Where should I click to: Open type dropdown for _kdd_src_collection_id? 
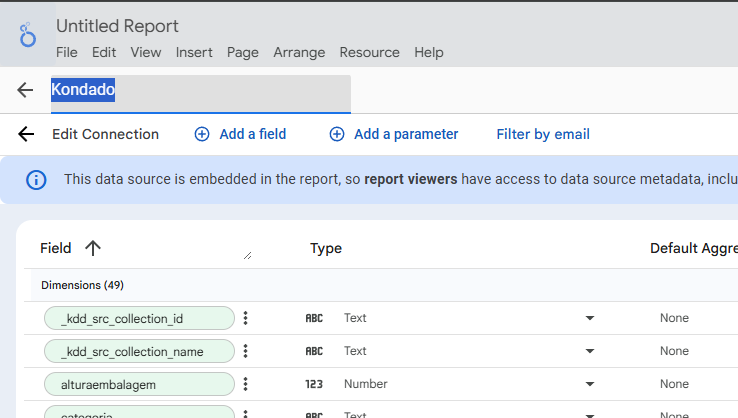590,318
